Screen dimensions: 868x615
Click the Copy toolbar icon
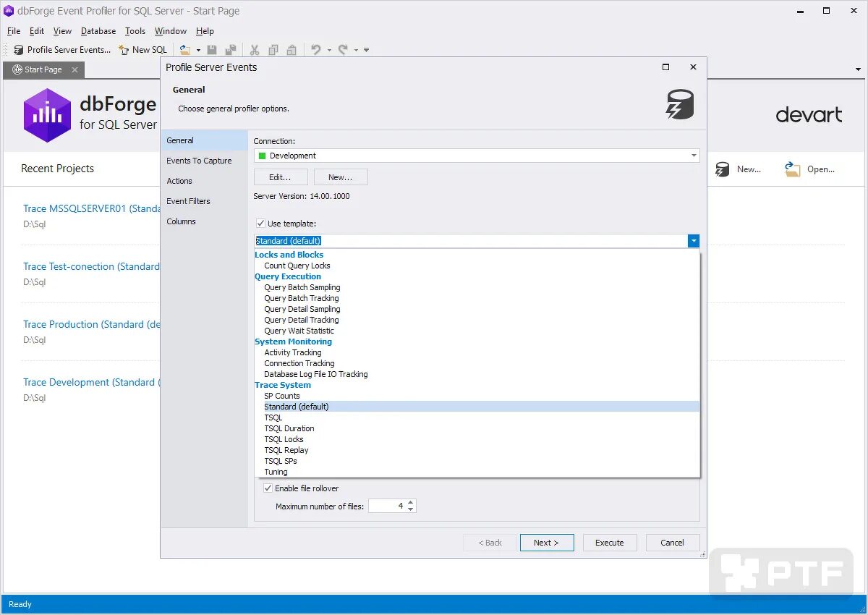(273, 50)
